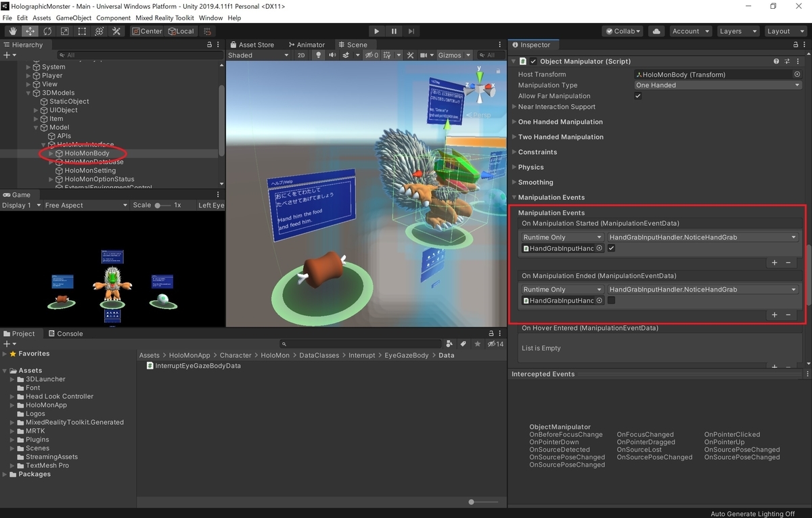This screenshot has width=812, height=518.
Task: Open the Mixed Reality Toolkit menu
Action: click(x=165, y=18)
